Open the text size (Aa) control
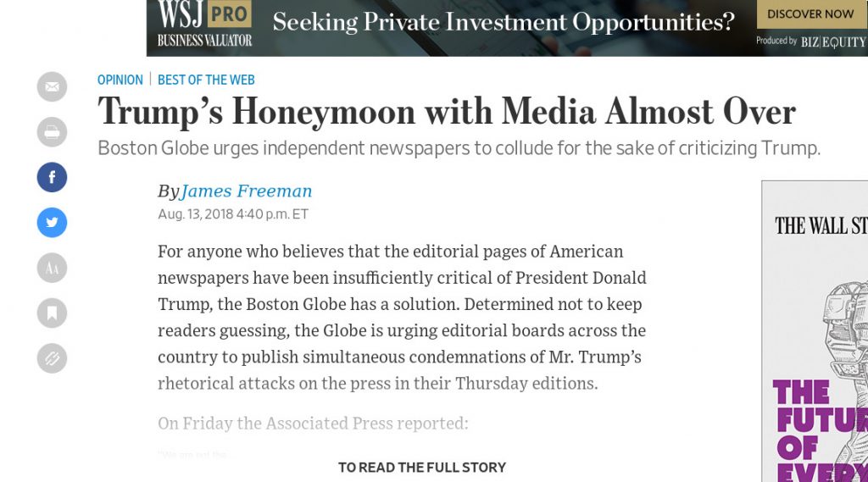 52,268
